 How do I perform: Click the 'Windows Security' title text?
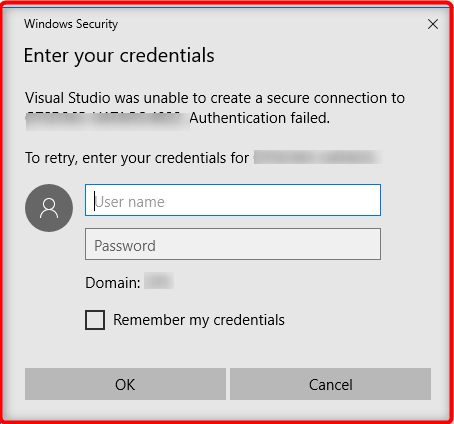71,24
